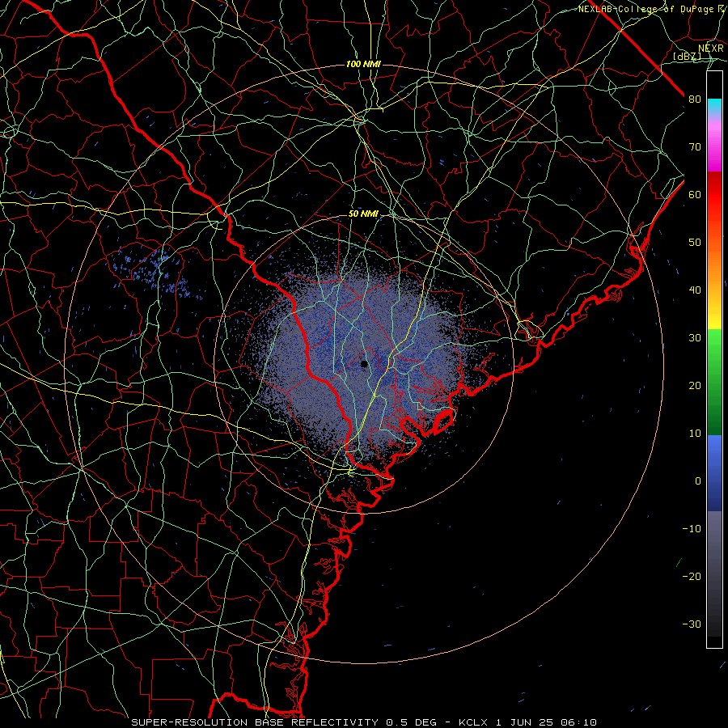Screen dimensions: 728x728
Task: Click the 10 value on the dBZ scale
Action: point(695,434)
